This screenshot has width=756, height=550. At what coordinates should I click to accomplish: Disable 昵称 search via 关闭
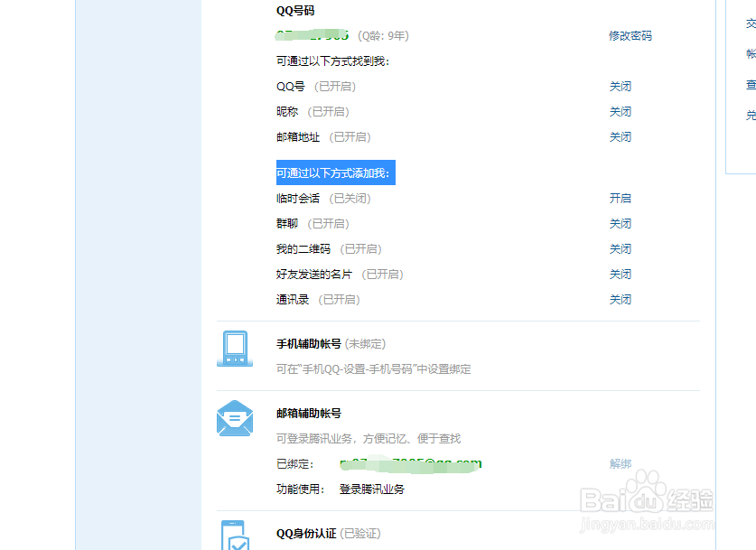pos(620,111)
